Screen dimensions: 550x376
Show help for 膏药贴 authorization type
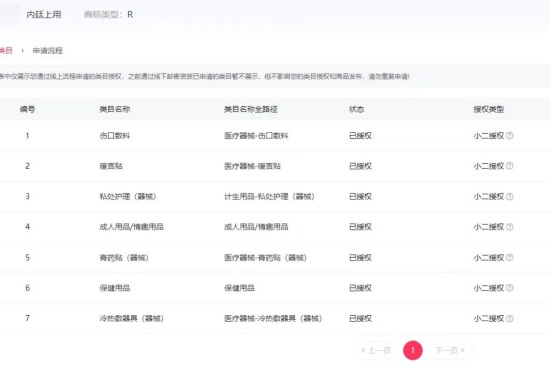click(510, 257)
